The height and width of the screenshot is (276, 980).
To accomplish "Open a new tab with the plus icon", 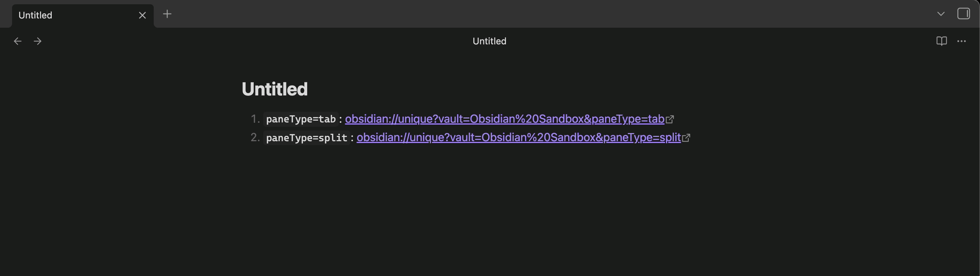I will click(167, 14).
